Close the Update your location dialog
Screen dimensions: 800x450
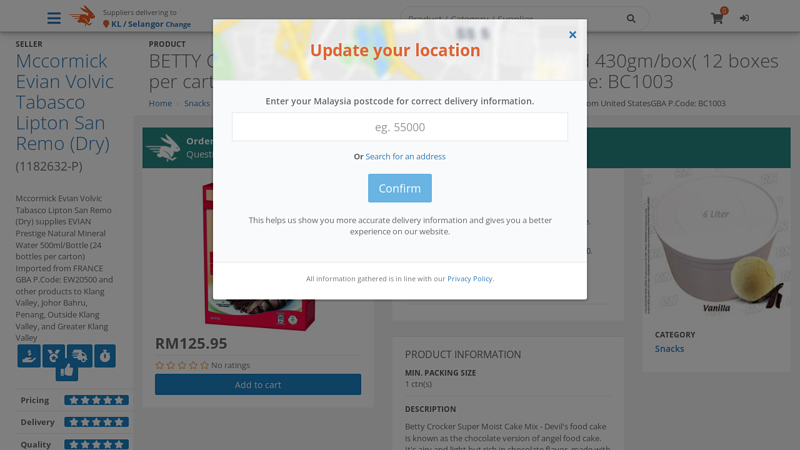tap(572, 35)
